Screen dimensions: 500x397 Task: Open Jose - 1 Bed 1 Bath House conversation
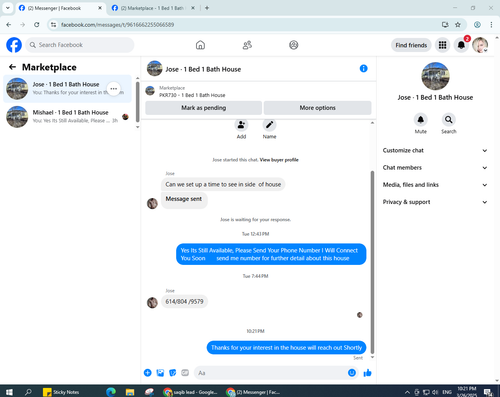click(68, 89)
